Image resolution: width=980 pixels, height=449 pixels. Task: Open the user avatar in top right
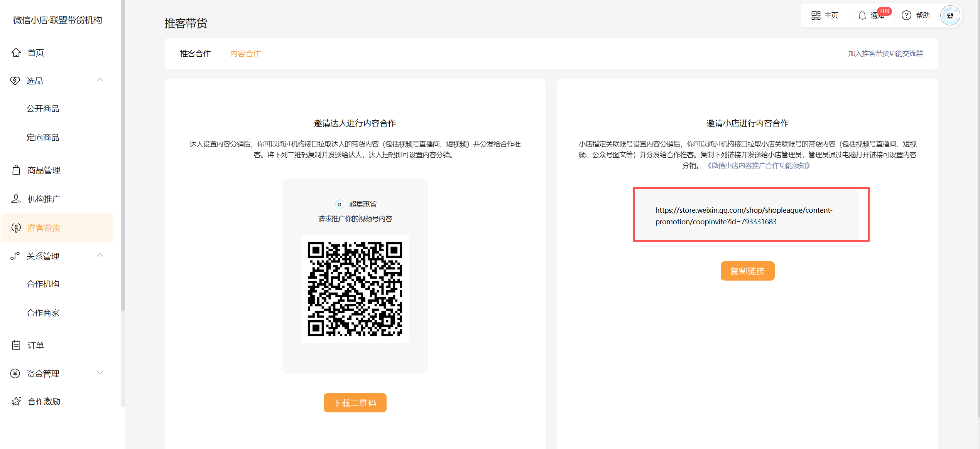950,16
